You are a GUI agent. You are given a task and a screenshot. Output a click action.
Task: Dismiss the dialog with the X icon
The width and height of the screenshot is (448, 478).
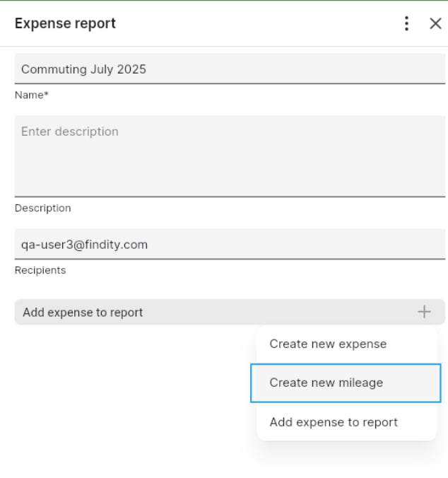(x=435, y=23)
